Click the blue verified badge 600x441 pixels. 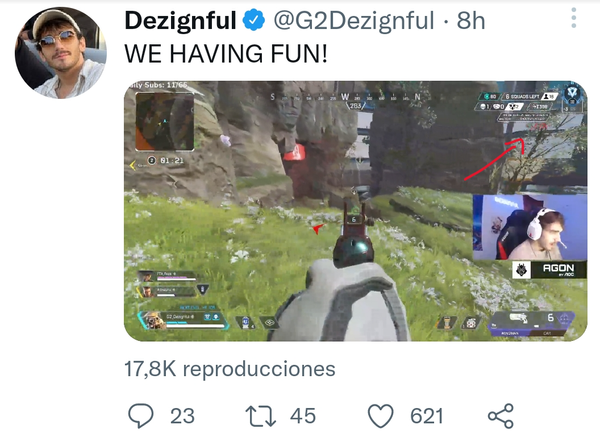254,20
